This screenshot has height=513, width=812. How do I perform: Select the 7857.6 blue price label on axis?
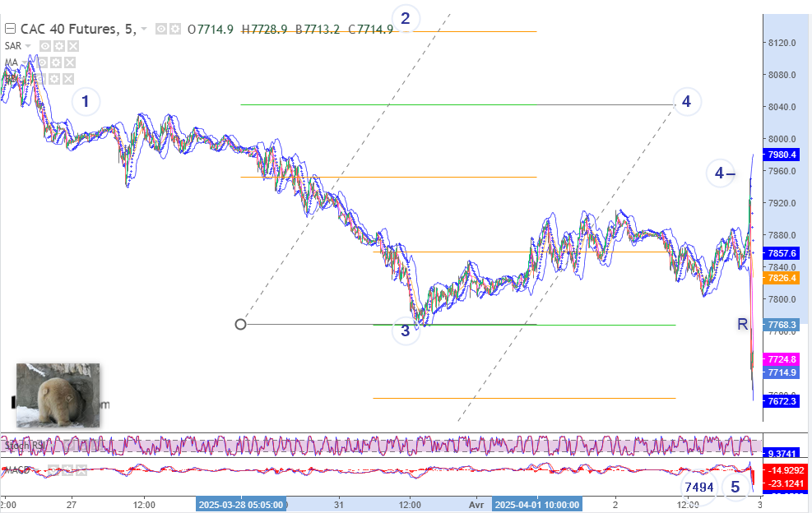[782, 253]
